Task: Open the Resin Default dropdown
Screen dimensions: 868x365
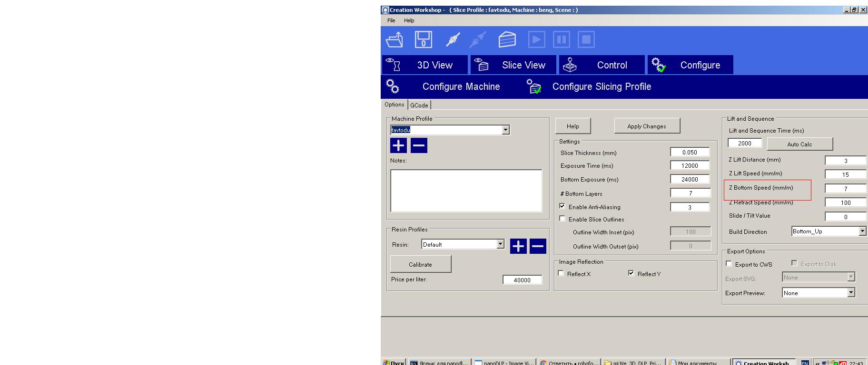Action: [x=500, y=244]
